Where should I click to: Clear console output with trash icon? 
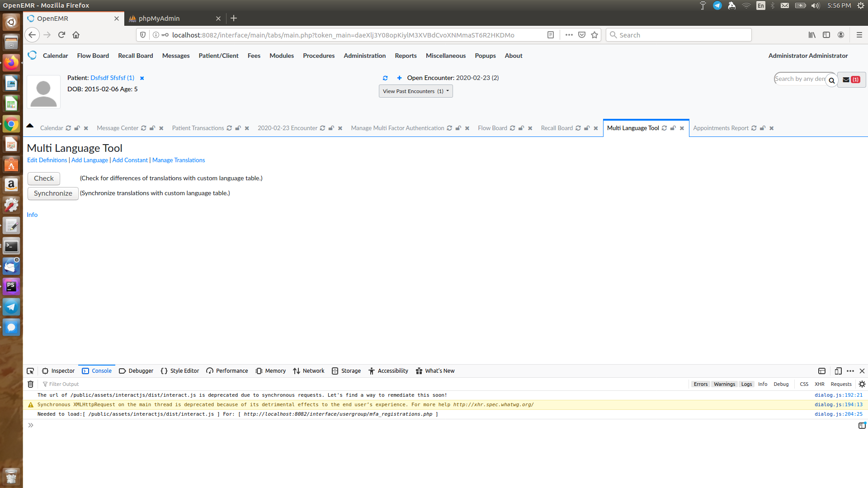(x=30, y=384)
